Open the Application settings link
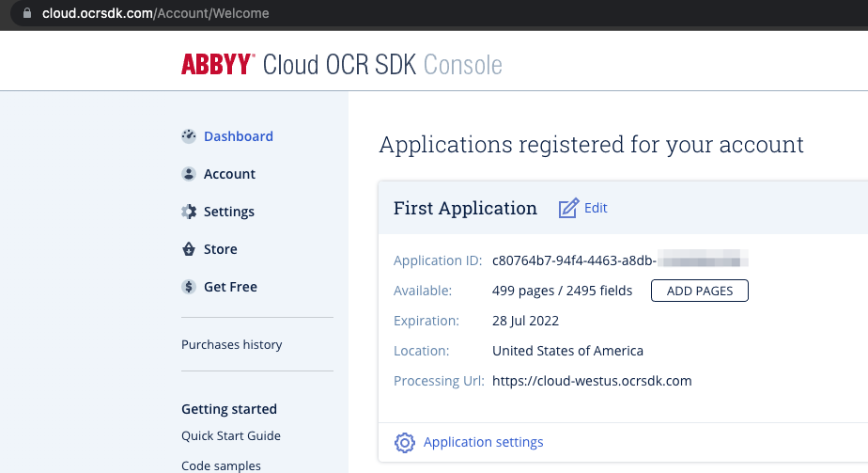 point(483,442)
